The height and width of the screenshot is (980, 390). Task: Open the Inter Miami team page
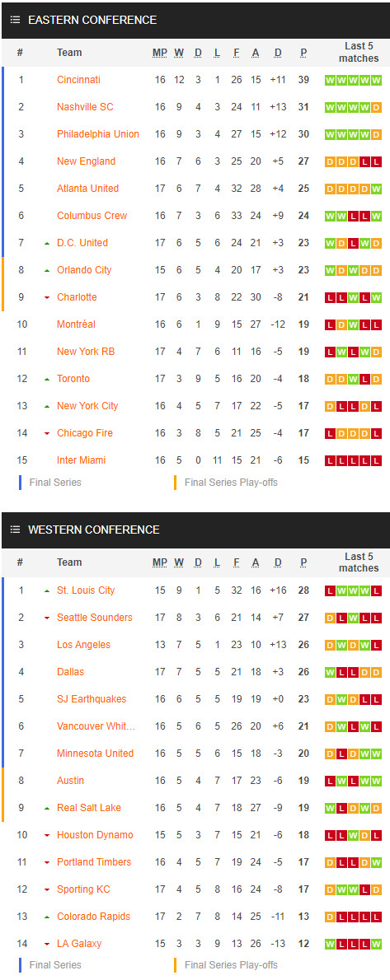[x=82, y=460]
